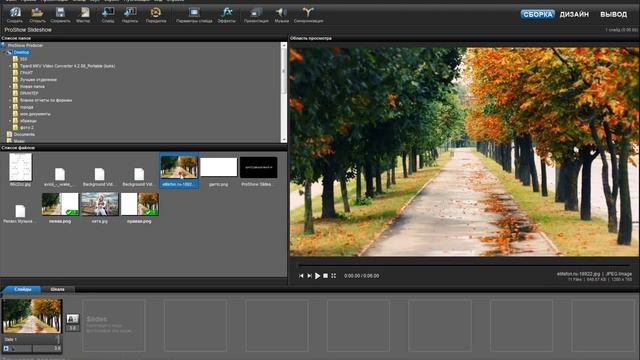This screenshot has height=360, width=640.
Task: Add a new slide with Слайд icon
Action: tap(108, 15)
